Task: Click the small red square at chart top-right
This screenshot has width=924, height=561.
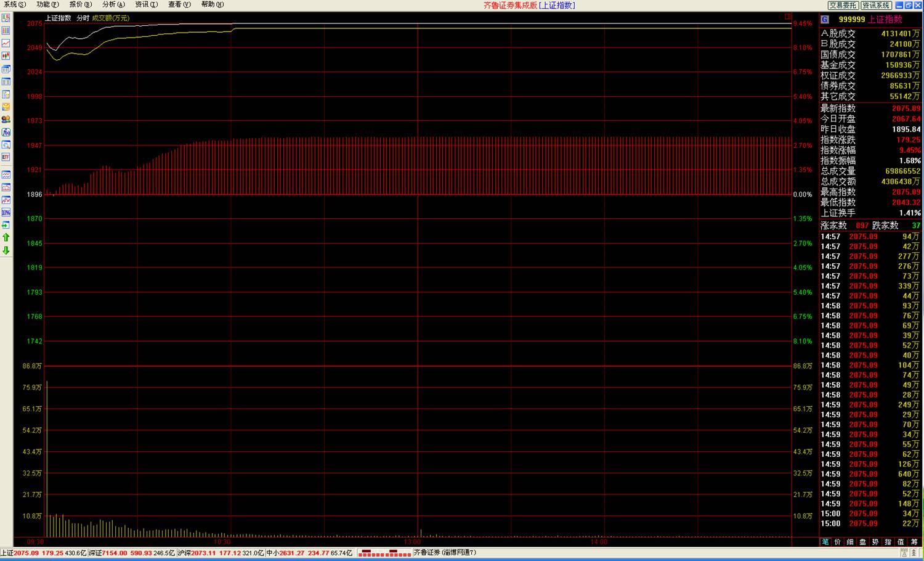Action: coord(788,17)
